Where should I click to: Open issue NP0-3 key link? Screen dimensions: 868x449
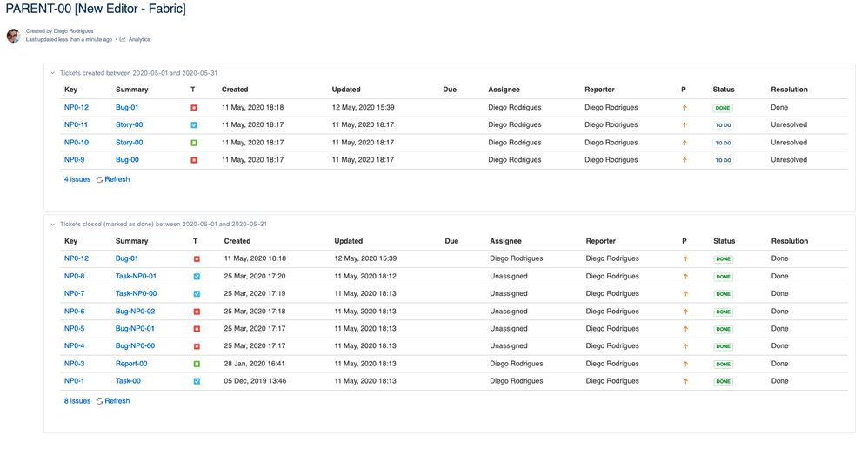click(74, 364)
